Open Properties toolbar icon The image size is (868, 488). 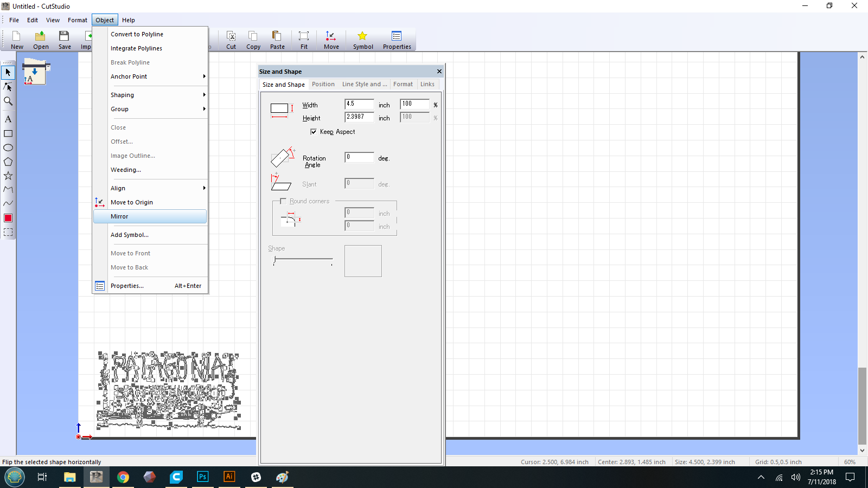[x=397, y=40]
